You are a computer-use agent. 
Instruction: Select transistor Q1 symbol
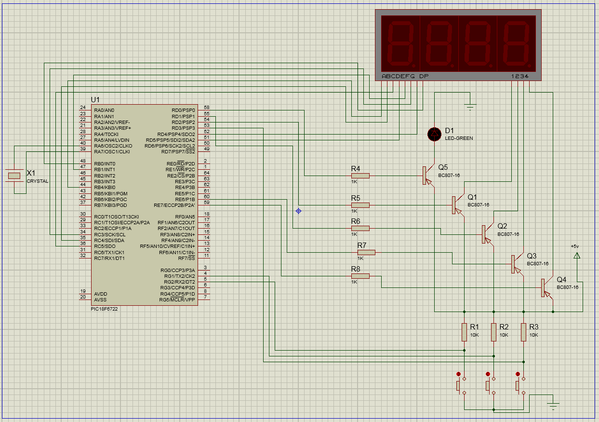tap(458, 205)
